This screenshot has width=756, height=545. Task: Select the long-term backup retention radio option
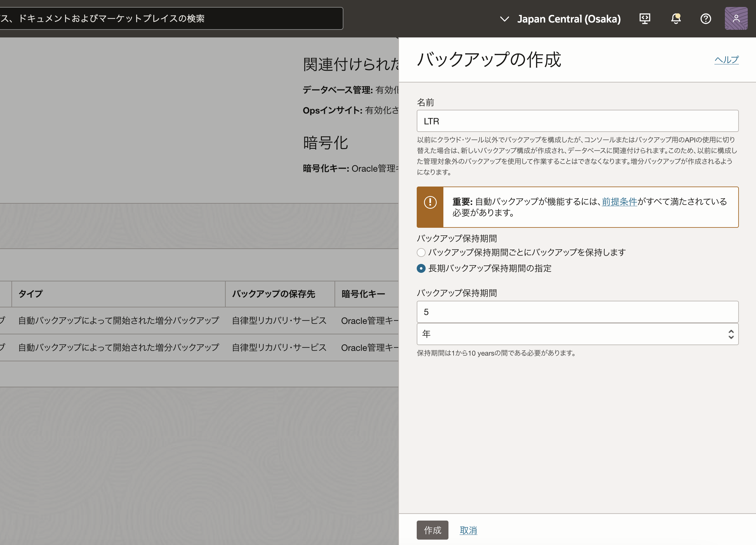click(421, 268)
